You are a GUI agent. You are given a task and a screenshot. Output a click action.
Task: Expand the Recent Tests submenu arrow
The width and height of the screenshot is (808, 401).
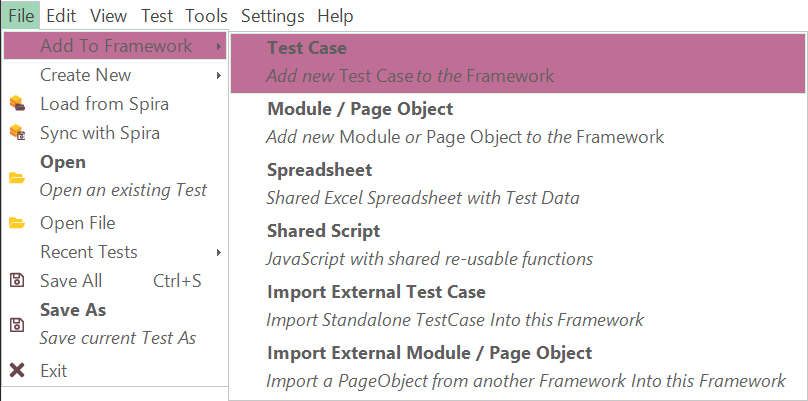[219, 252]
